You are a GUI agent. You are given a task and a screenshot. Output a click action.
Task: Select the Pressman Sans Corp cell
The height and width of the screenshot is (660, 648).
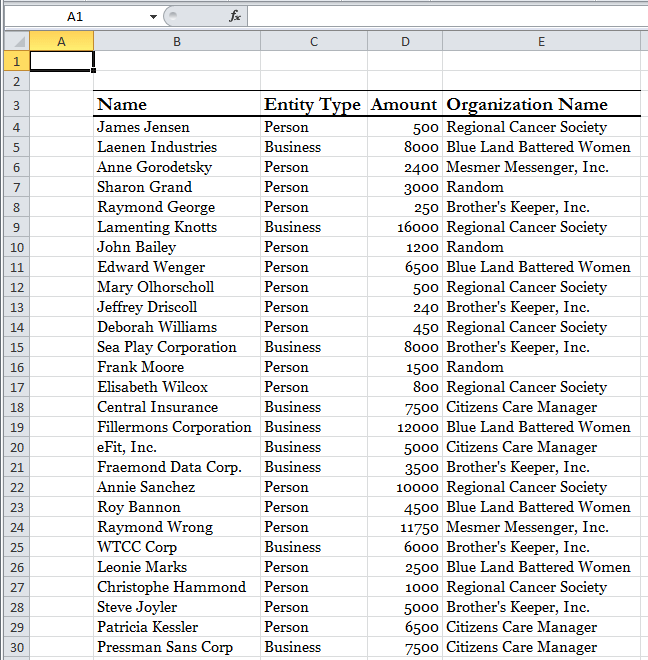[177, 647]
